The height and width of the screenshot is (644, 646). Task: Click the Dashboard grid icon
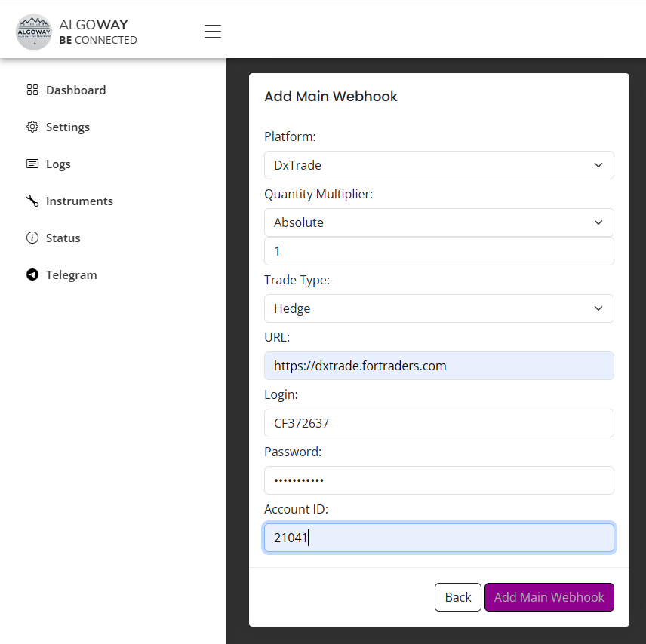(x=32, y=90)
